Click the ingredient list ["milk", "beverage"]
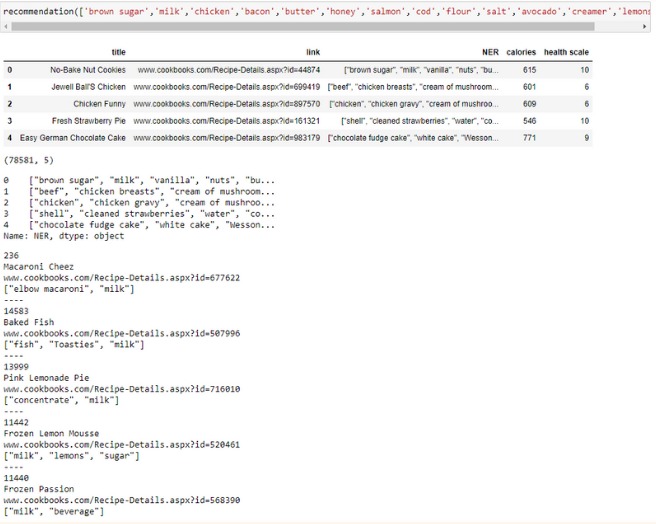 click(x=54, y=511)
